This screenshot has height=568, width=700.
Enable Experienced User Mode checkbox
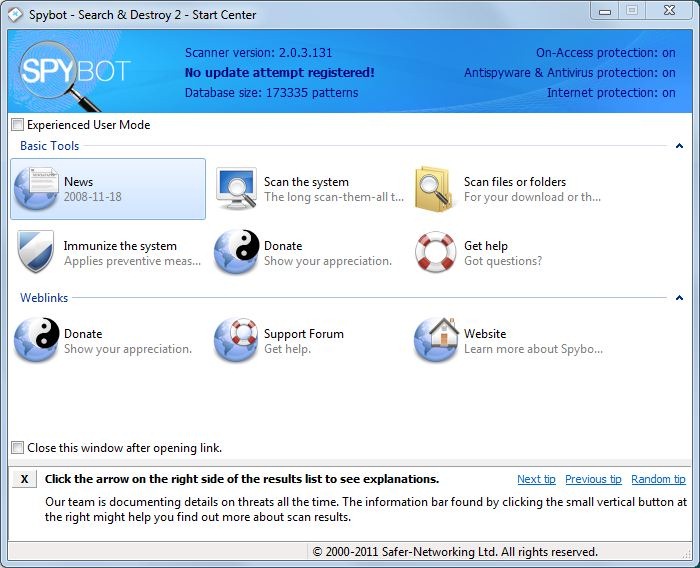17,125
